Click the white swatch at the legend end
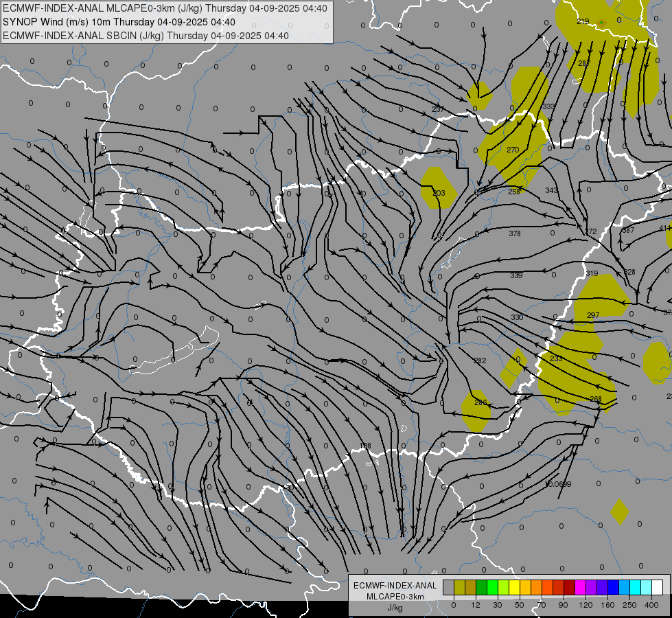Image resolution: width=672 pixels, height=618 pixels. [657, 587]
